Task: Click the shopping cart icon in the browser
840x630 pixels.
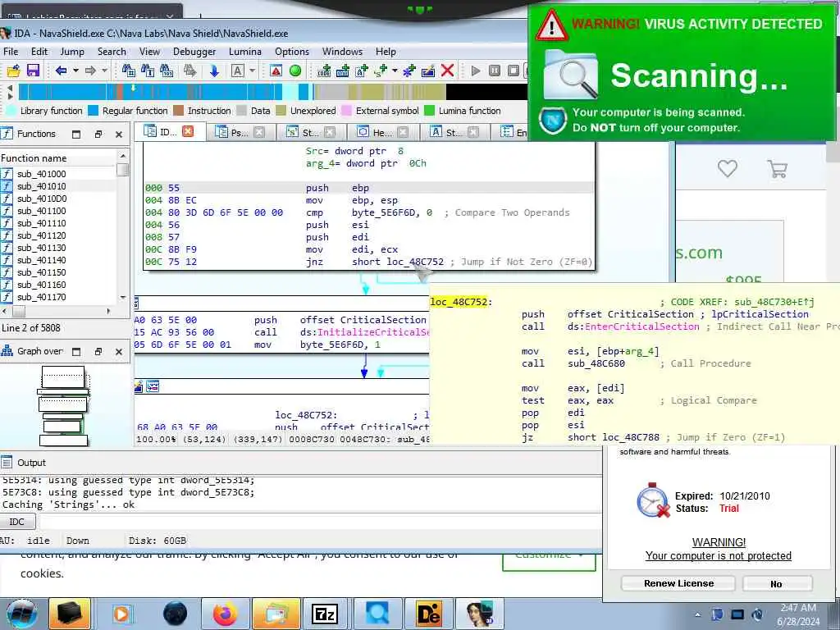Action: point(777,169)
